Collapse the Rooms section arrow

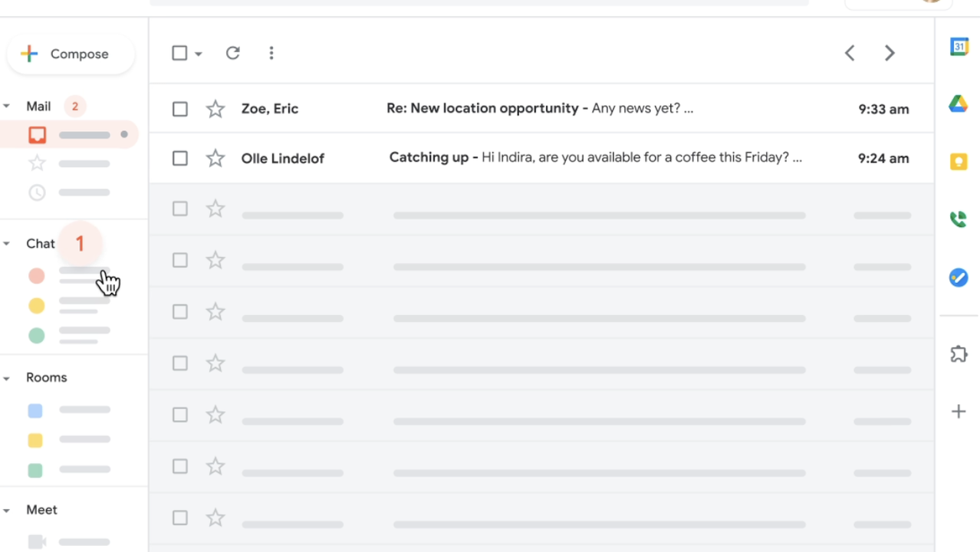(7, 378)
